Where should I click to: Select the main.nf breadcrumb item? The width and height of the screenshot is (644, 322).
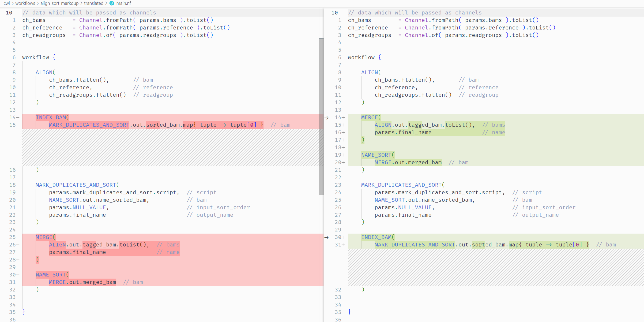[x=123, y=3]
